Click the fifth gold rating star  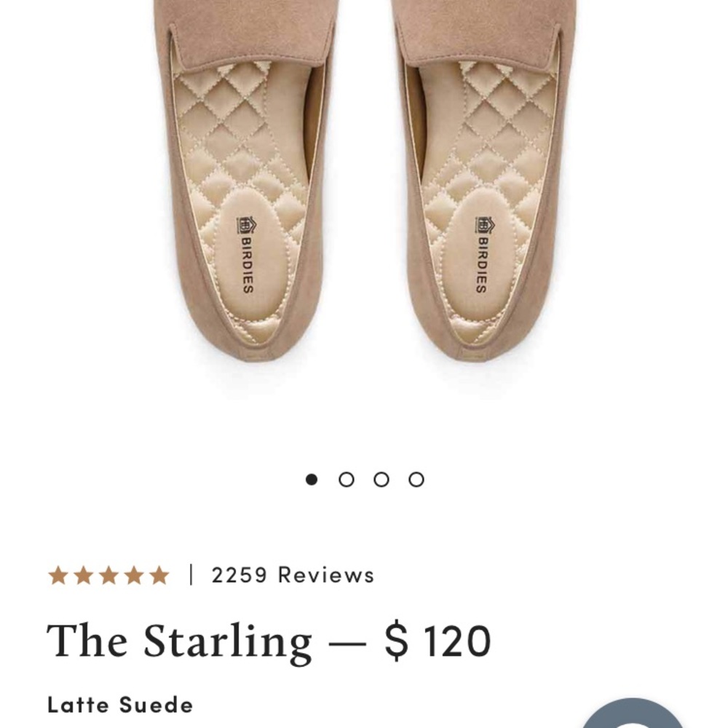click(158, 576)
